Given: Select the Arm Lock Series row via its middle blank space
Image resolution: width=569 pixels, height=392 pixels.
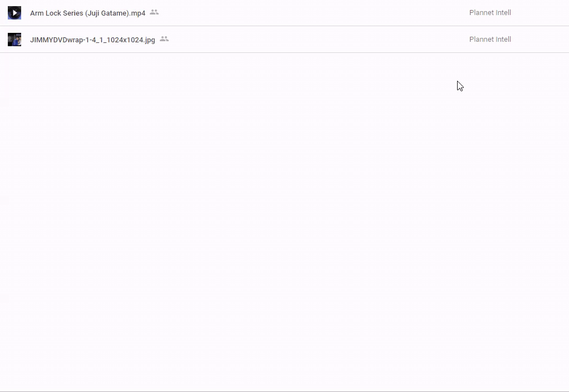Looking at the screenshot, I should coord(312,13).
